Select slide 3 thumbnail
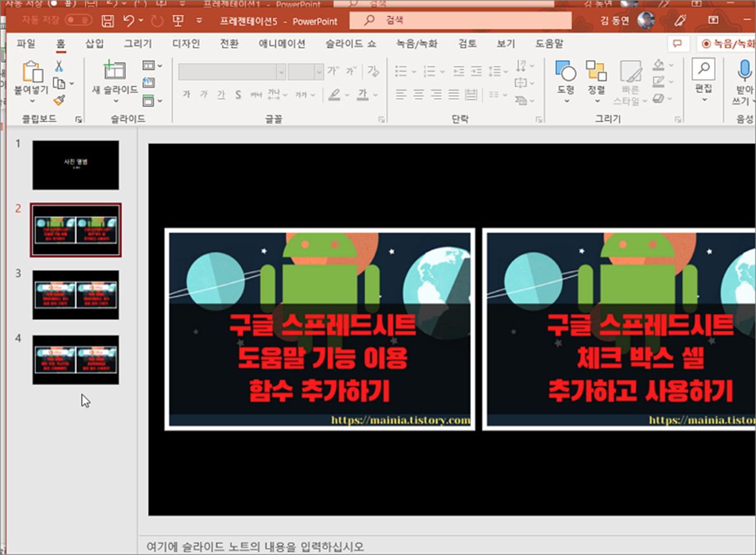This screenshot has height=555, width=756. point(76,295)
